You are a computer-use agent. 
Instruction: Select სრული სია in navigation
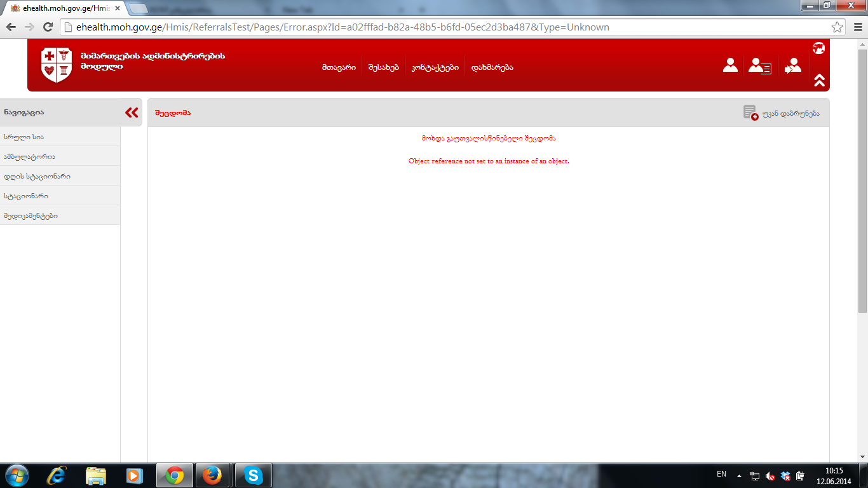coord(24,137)
